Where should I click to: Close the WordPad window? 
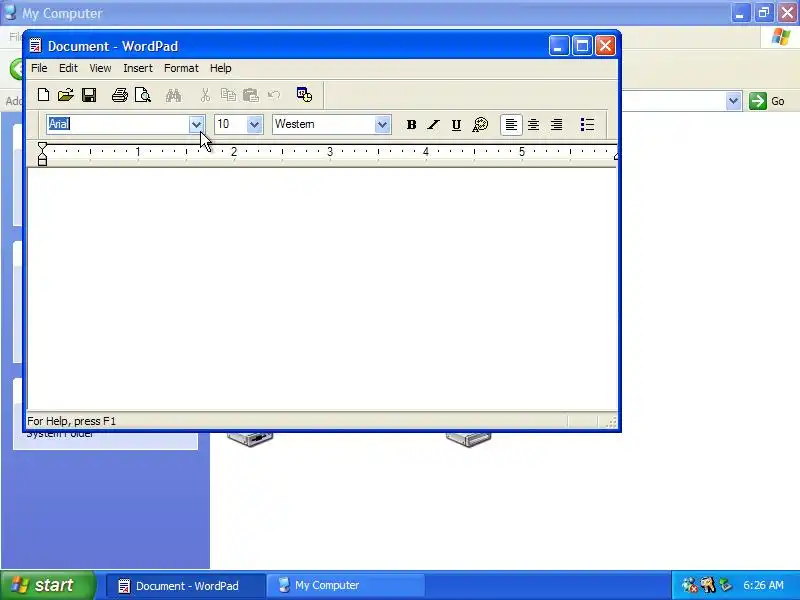[606, 46]
